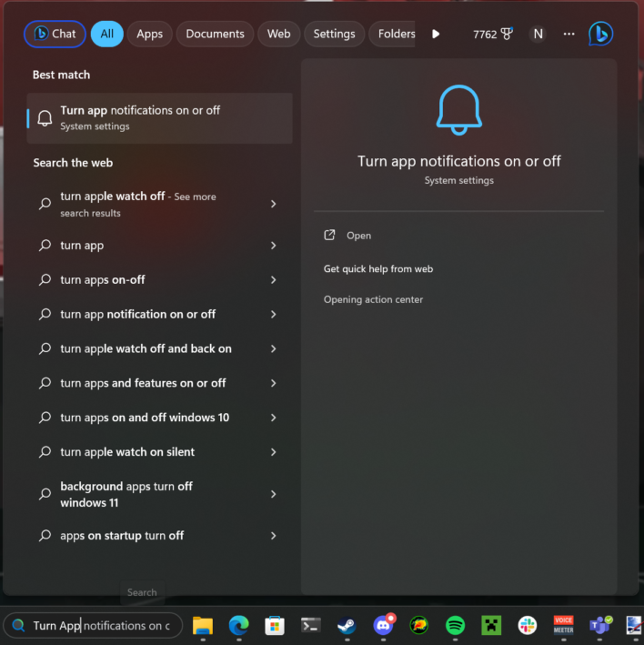The width and height of the screenshot is (644, 645).
Task: Open Steam from the taskbar
Action: [347, 626]
